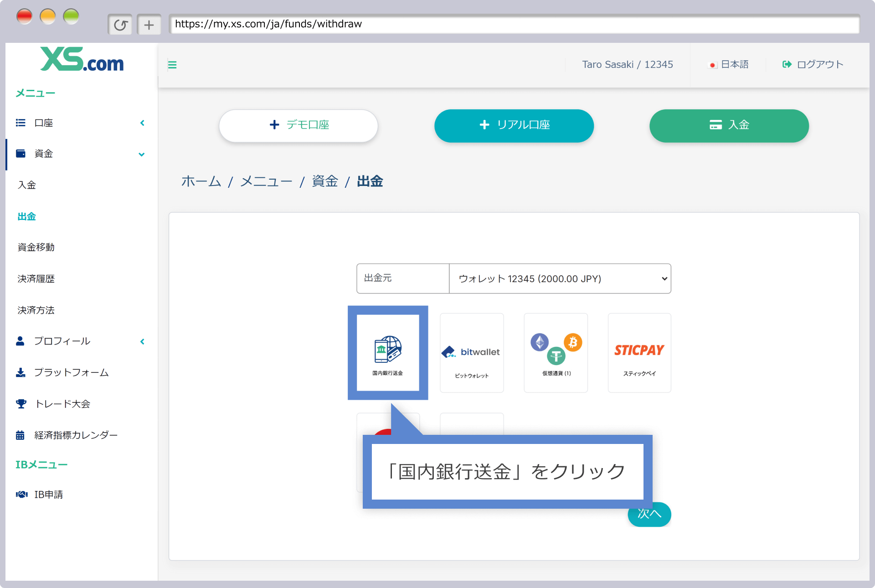Click the 資金 wallet icon in sidebar
This screenshot has width=875, height=588.
click(21, 154)
